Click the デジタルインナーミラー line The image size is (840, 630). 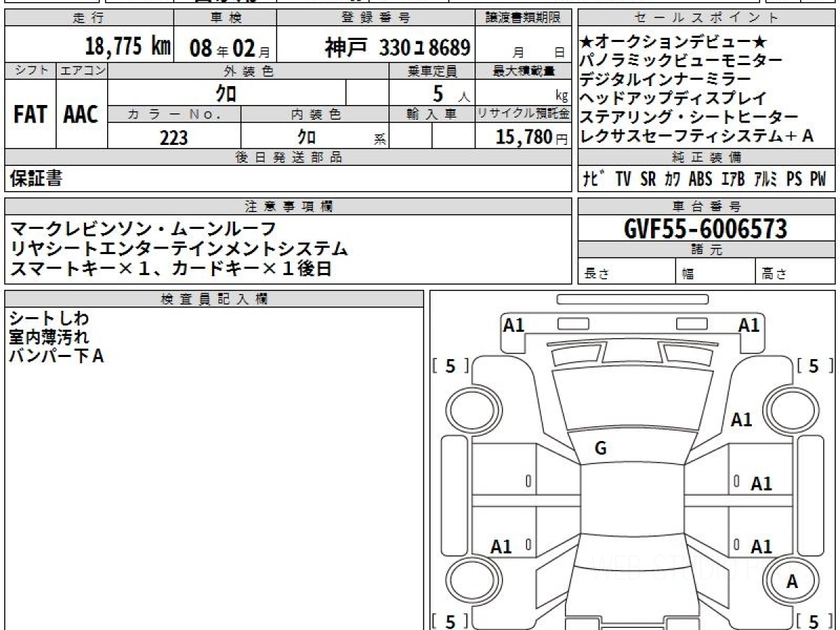point(666,80)
